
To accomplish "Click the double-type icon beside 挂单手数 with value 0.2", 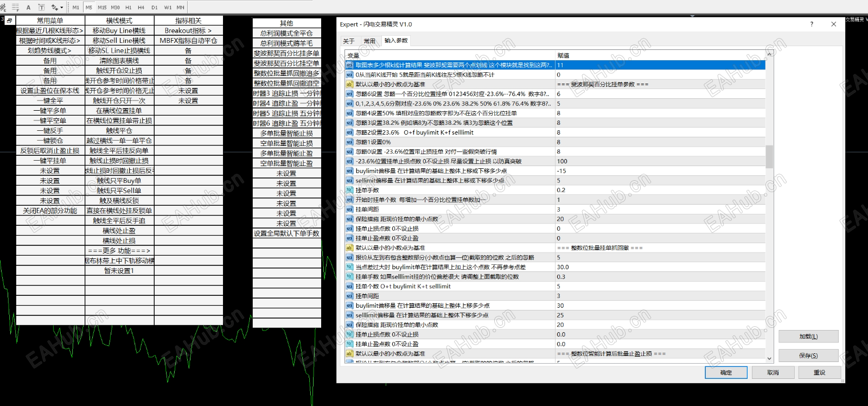I will coord(350,190).
